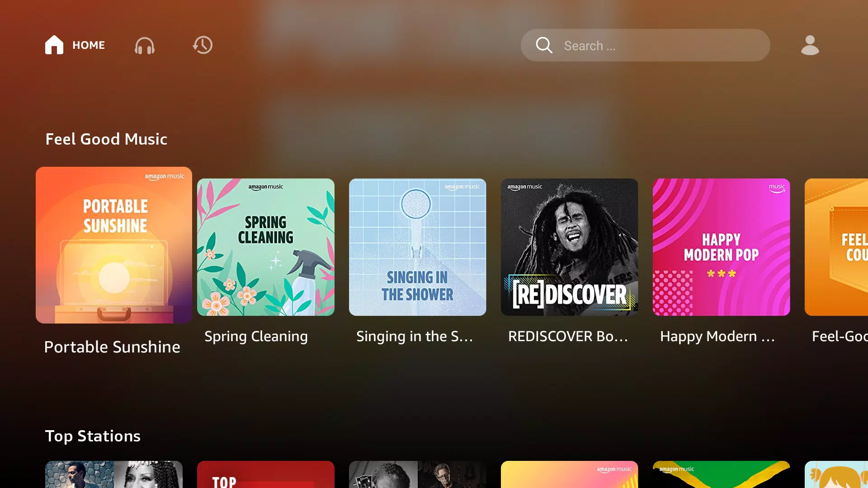868x488 pixels.
Task: Click the Singing in the Shower playlist
Action: point(418,247)
